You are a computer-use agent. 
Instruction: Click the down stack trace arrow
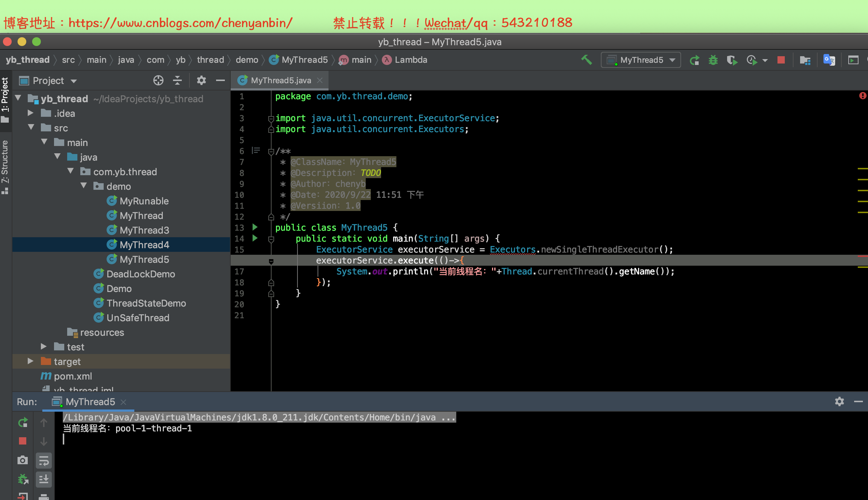(44, 441)
